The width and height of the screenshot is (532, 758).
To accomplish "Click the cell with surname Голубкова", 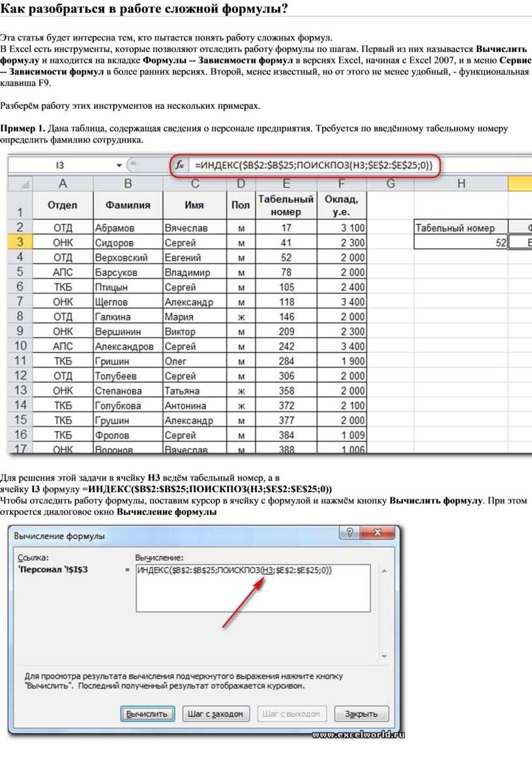I will (128, 405).
